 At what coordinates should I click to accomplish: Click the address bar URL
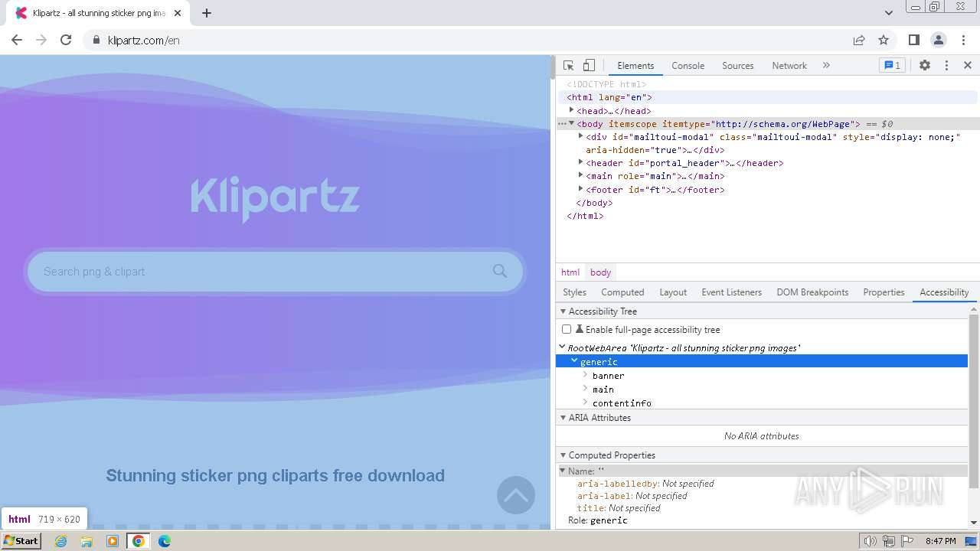click(144, 40)
